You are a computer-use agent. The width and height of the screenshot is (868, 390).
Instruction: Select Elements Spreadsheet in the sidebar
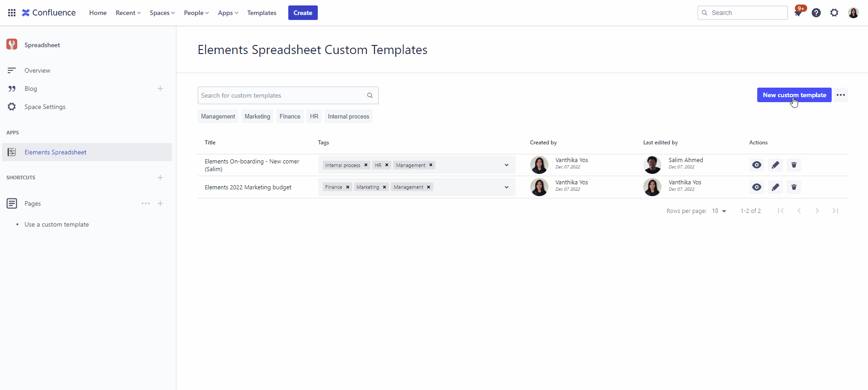click(55, 152)
